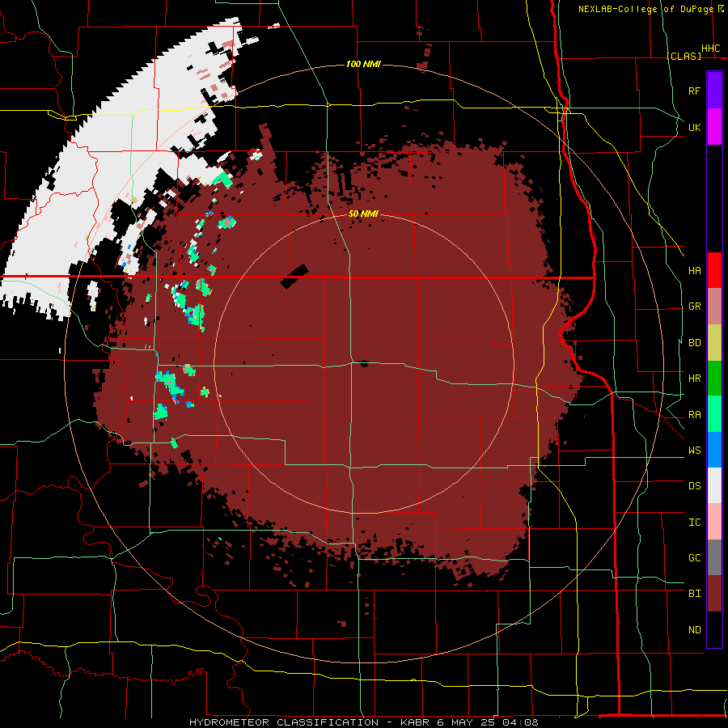Image resolution: width=728 pixels, height=728 pixels.
Task: Click the dark red BI legend swatch
Action: tap(714, 594)
